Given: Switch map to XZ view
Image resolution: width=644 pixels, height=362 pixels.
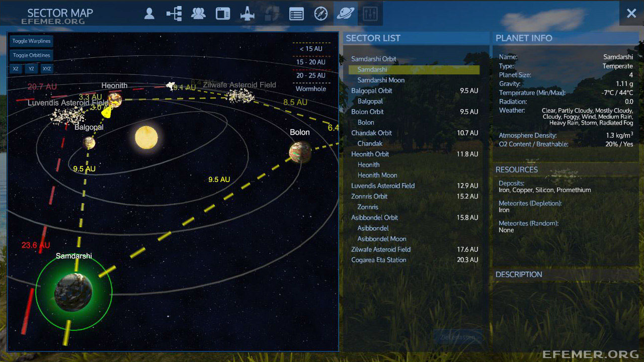Looking at the screenshot, I should (16, 69).
